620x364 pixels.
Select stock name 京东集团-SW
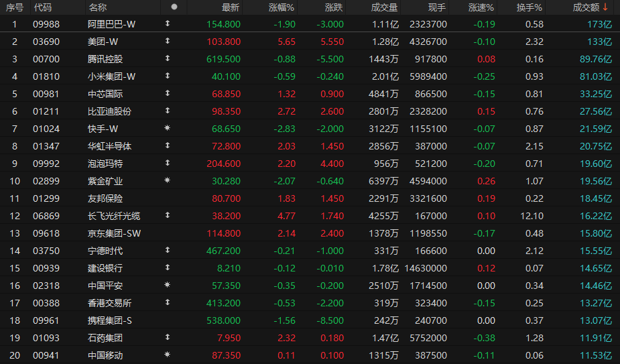point(114,233)
